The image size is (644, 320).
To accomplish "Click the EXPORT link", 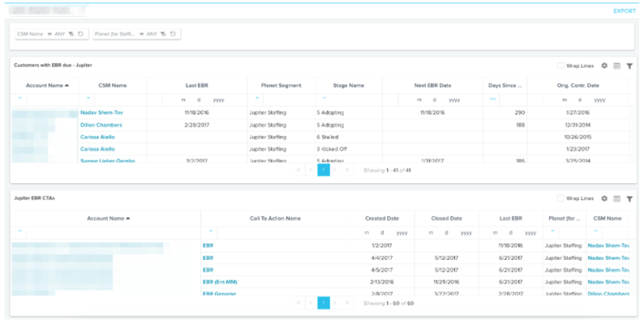I will [x=625, y=11].
